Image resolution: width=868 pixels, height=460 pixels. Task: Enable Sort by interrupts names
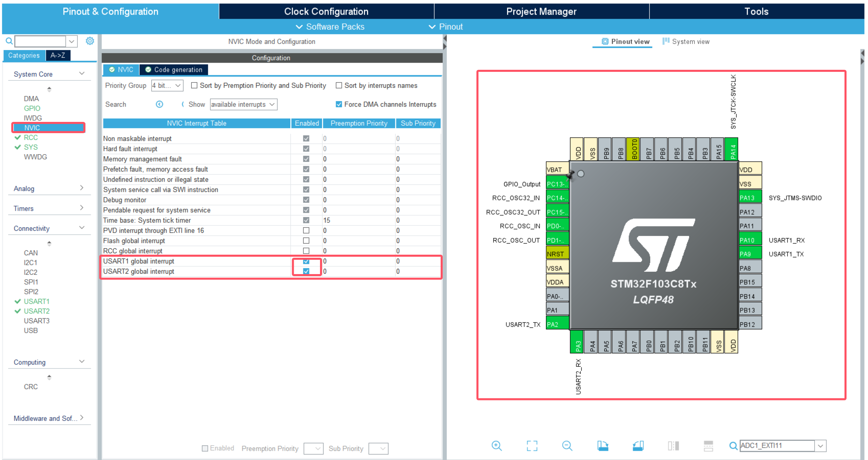(x=339, y=85)
